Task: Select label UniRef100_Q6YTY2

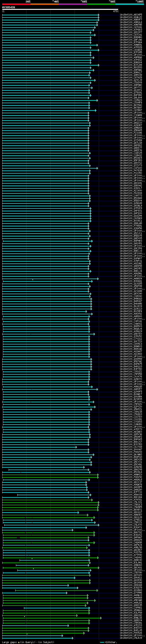Action: 131,88
